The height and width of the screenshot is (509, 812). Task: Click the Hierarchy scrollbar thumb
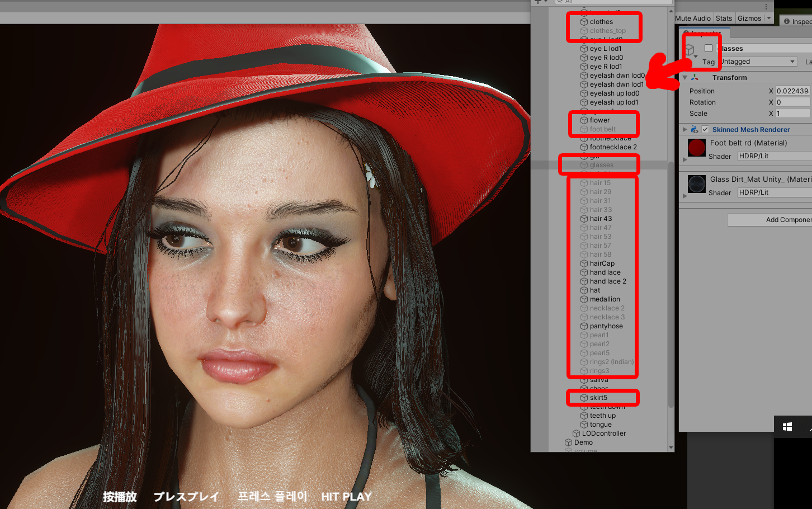point(671,285)
